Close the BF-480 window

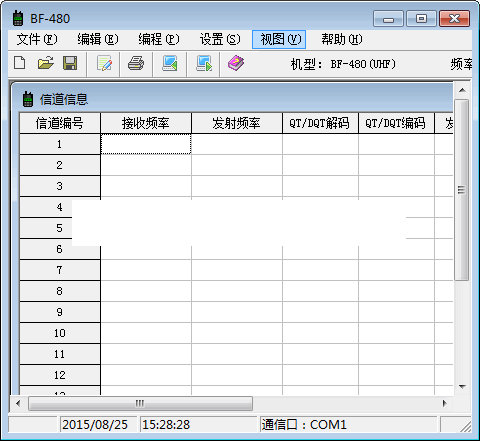click(454, 19)
